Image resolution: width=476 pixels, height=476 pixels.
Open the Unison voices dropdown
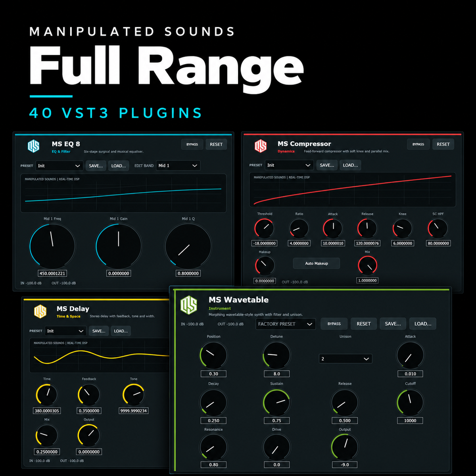(345, 359)
